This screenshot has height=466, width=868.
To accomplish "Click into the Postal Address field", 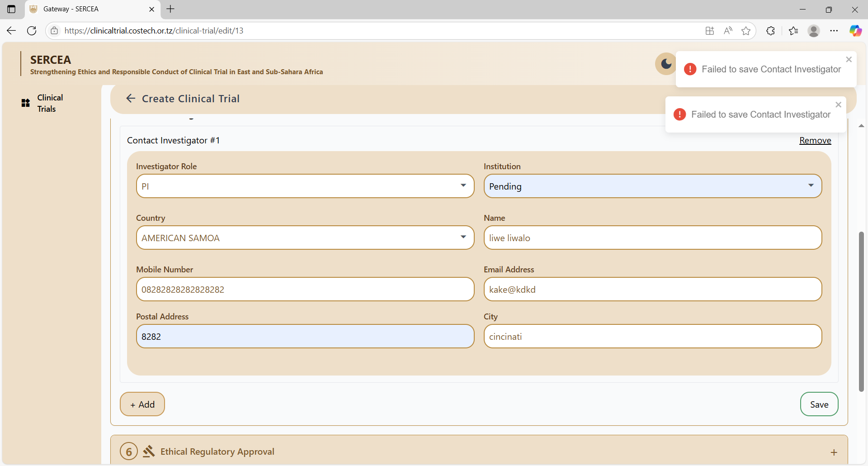I will click(305, 336).
